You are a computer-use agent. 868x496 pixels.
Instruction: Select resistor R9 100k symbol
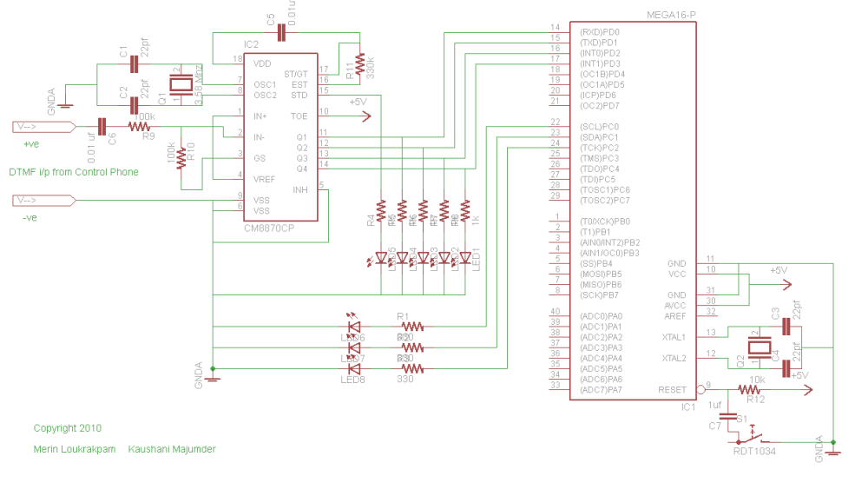click(x=139, y=127)
